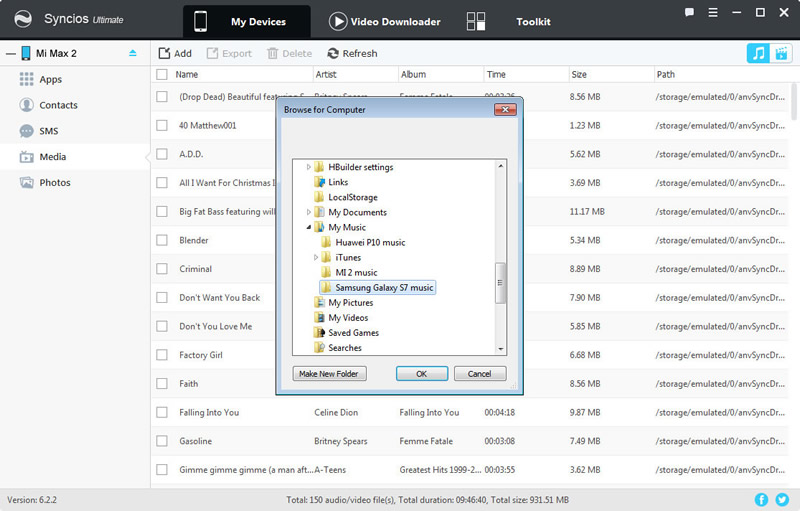Check the Factory Girl row checkbox
Image resolution: width=800 pixels, height=511 pixels.
coord(162,355)
